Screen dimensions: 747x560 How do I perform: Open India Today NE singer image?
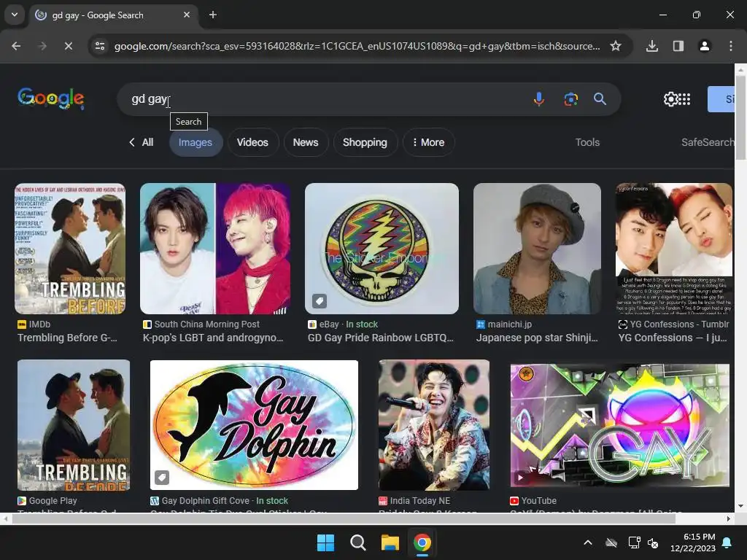(434, 425)
